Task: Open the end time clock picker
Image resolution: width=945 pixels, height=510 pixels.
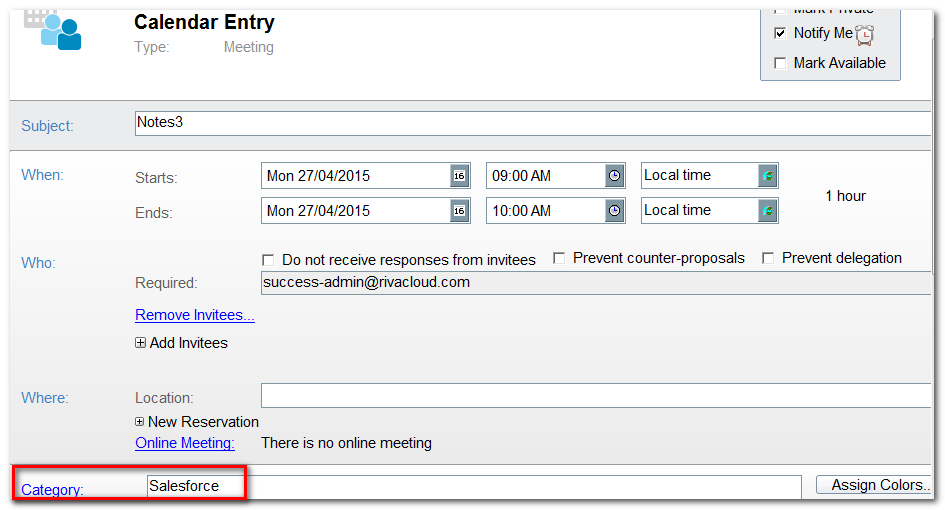Action: point(614,211)
